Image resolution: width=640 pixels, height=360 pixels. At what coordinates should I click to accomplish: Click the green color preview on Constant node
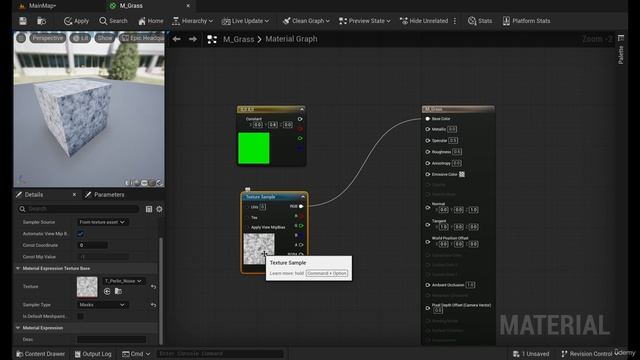pos(253,148)
